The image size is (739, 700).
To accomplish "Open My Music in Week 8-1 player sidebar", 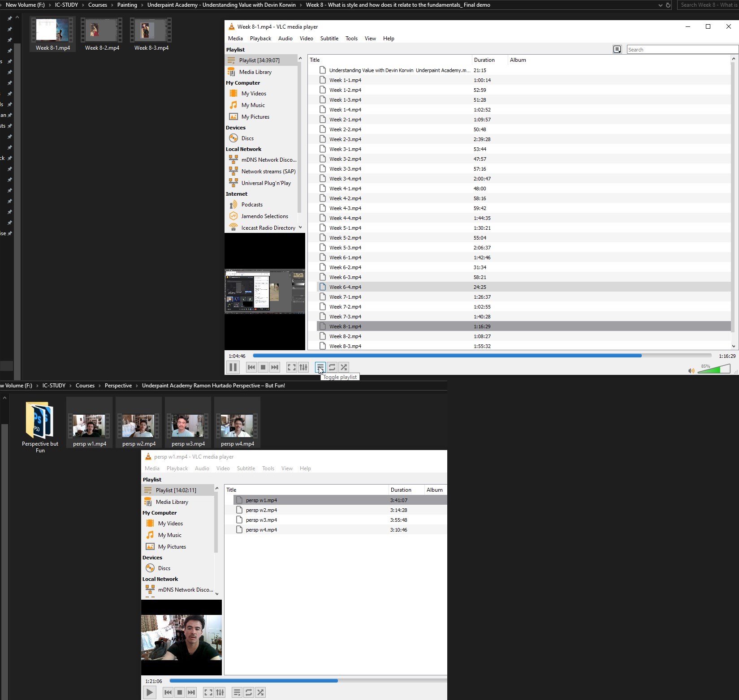I will coord(253,105).
